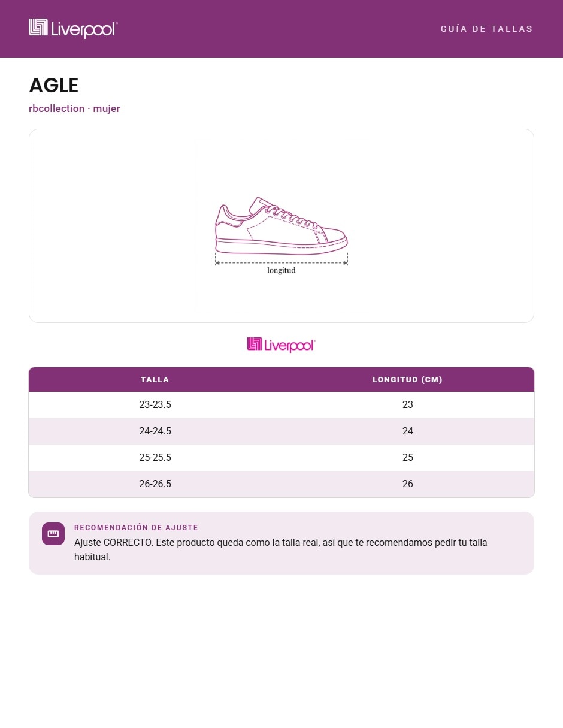563x728 pixels.
Task: Click the Recomendación de Ajuste heading
Action: [136, 528]
